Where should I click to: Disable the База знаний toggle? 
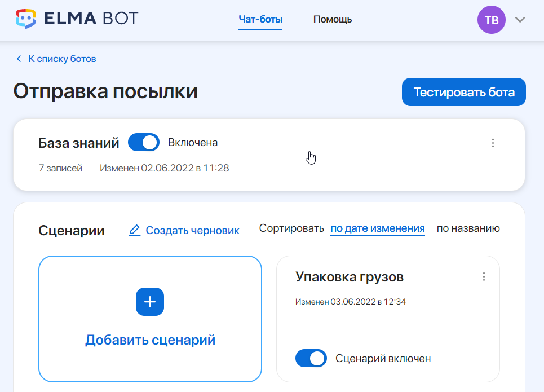coord(143,142)
